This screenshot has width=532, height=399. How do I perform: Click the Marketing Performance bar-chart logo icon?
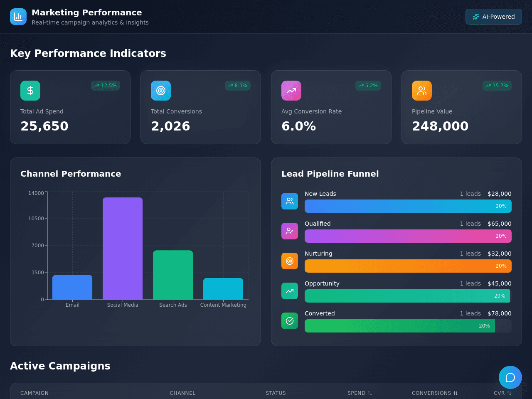tap(18, 17)
